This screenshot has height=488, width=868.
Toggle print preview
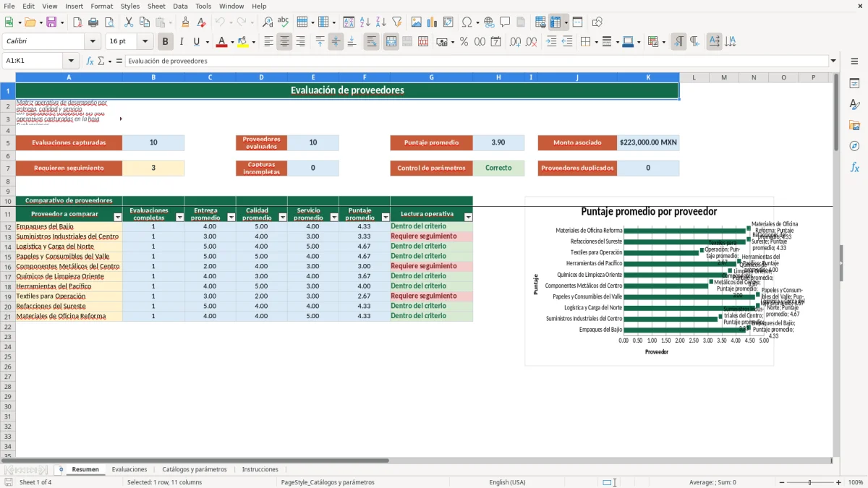(108, 22)
